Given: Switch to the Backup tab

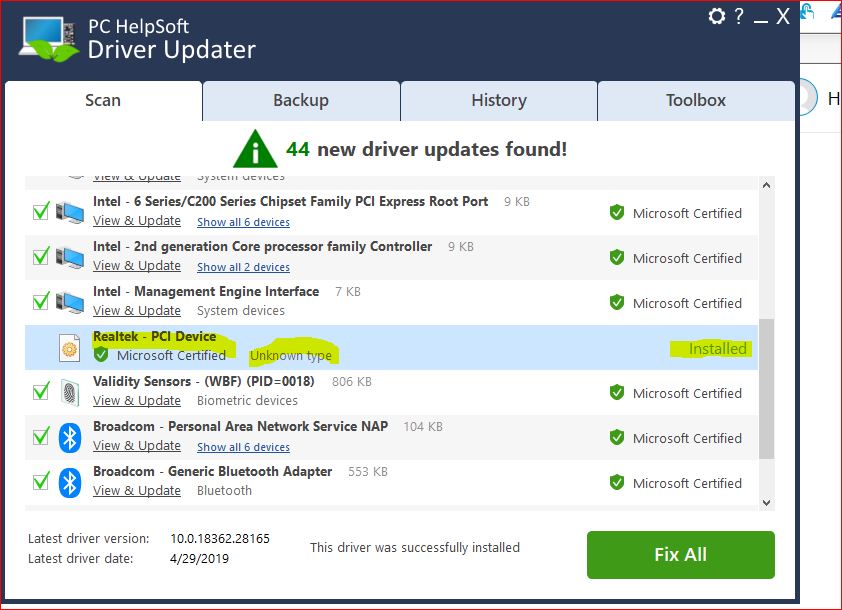Looking at the screenshot, I should [x=301, y=100].
